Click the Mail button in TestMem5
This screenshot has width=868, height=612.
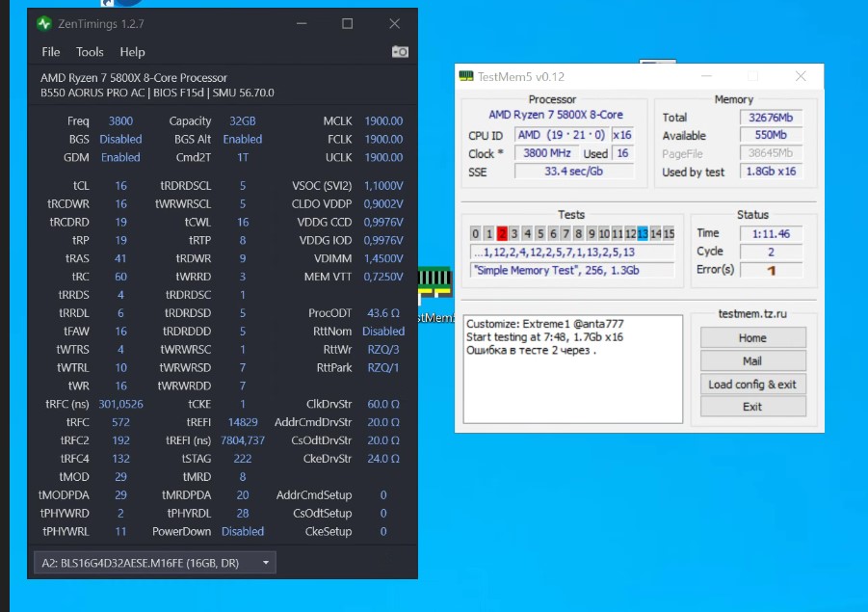[752, 360]
